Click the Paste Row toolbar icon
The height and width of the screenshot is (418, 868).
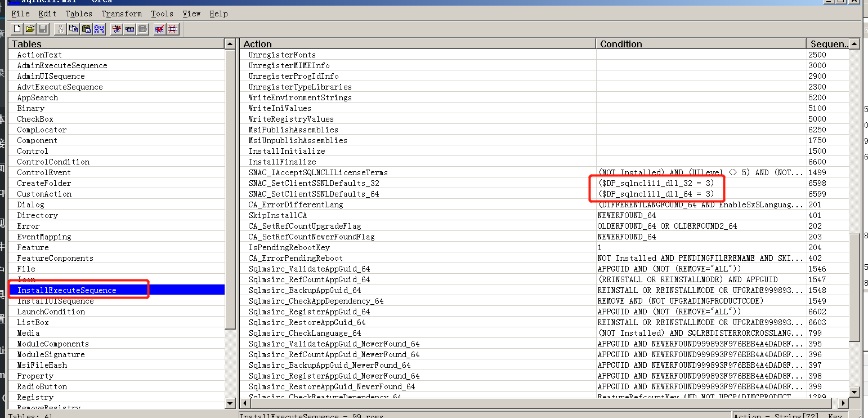click(143, 29)
